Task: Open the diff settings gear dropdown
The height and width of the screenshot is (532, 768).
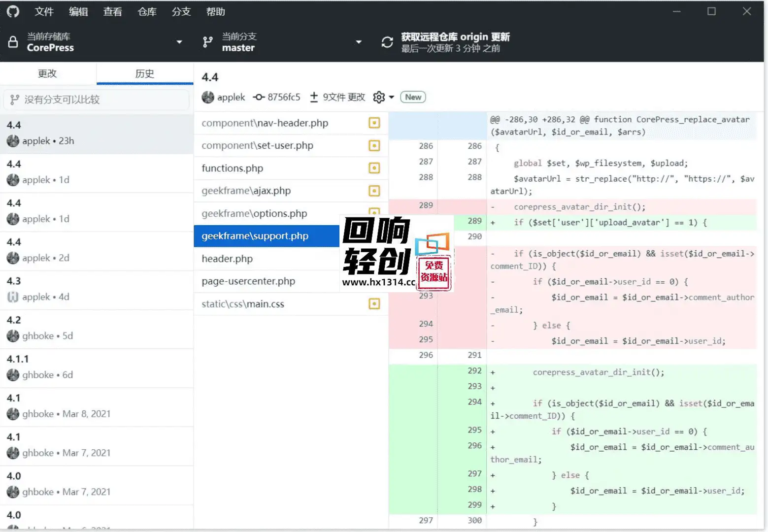Action: pyautogui.click(x=384, y=97)
